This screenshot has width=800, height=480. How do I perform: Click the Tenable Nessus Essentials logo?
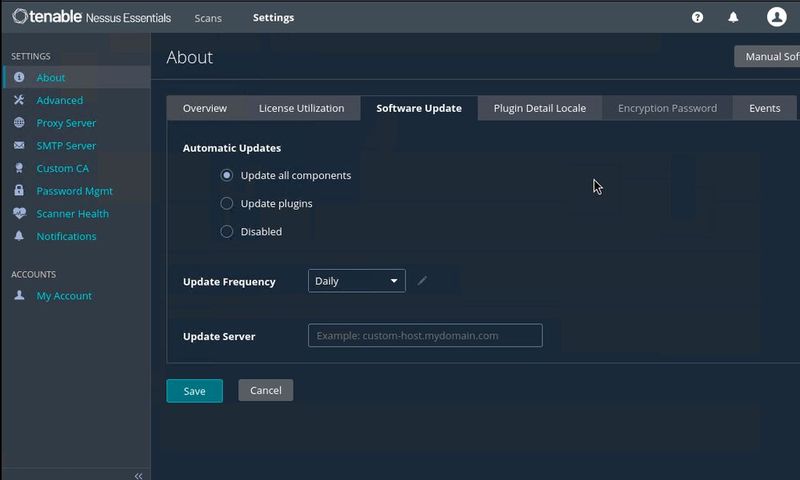coord(92,17)
